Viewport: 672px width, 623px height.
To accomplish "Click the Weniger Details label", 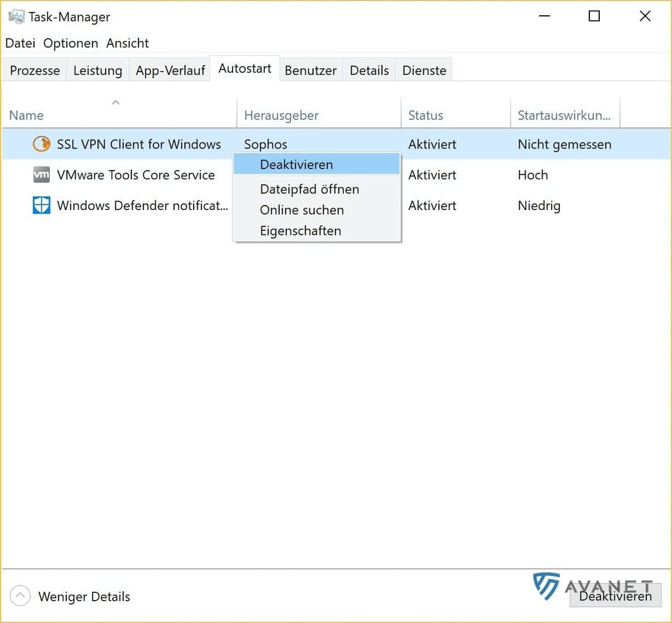I will pos(84,597).
